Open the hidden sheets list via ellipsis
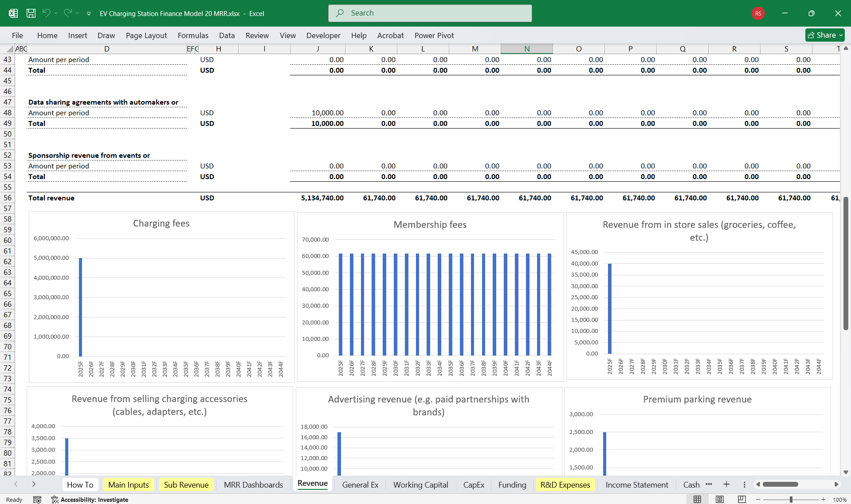 709,484
